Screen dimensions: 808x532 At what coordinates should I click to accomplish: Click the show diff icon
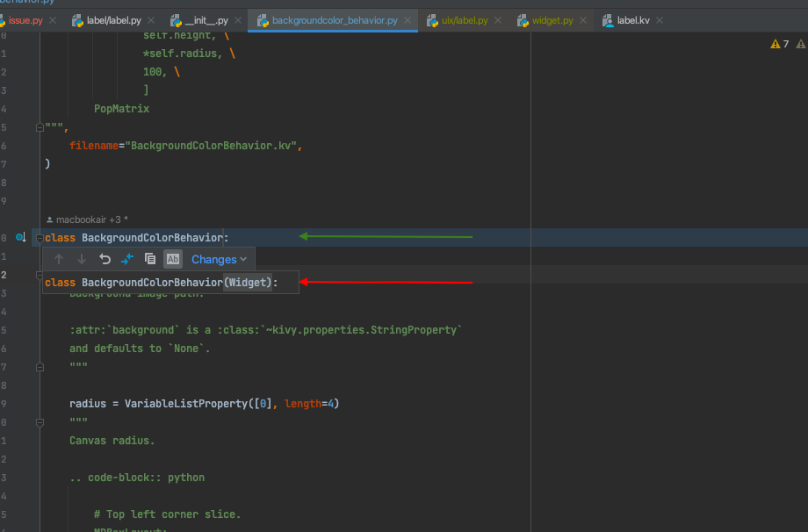127,259
